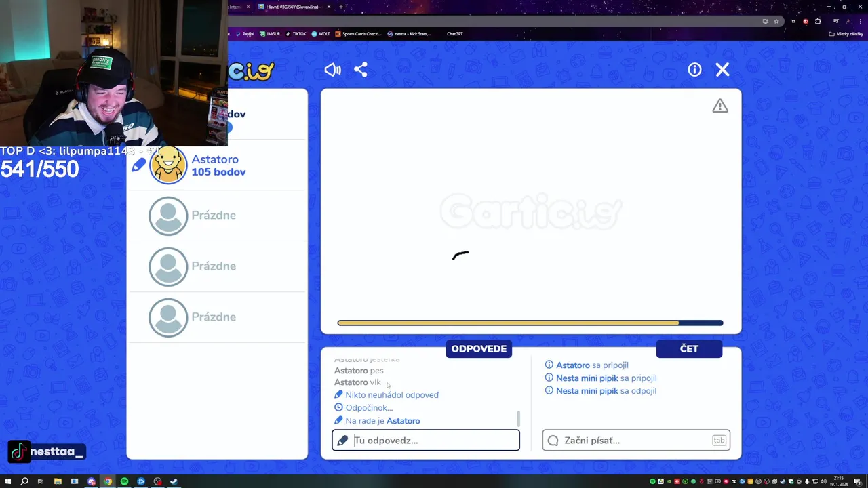Screen dimensions: 868x488
Task: Click 541/550 counter overlay
Action: pos(39,169)
